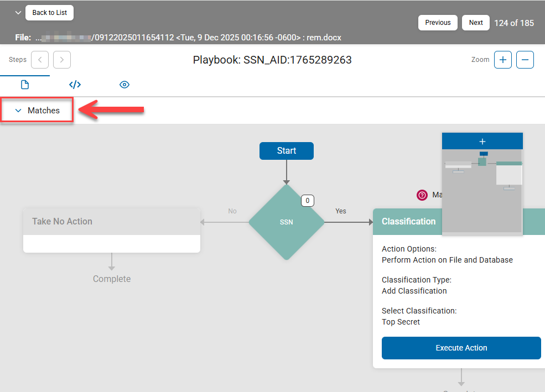545x392 pixels.
Task: Click the minimap overview thumbnail
Action: pos(482,191)
